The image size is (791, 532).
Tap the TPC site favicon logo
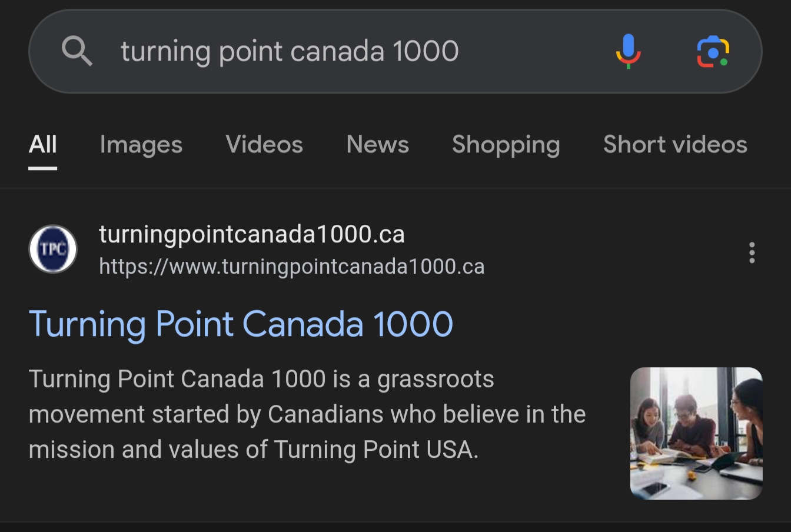click(53, 249)
